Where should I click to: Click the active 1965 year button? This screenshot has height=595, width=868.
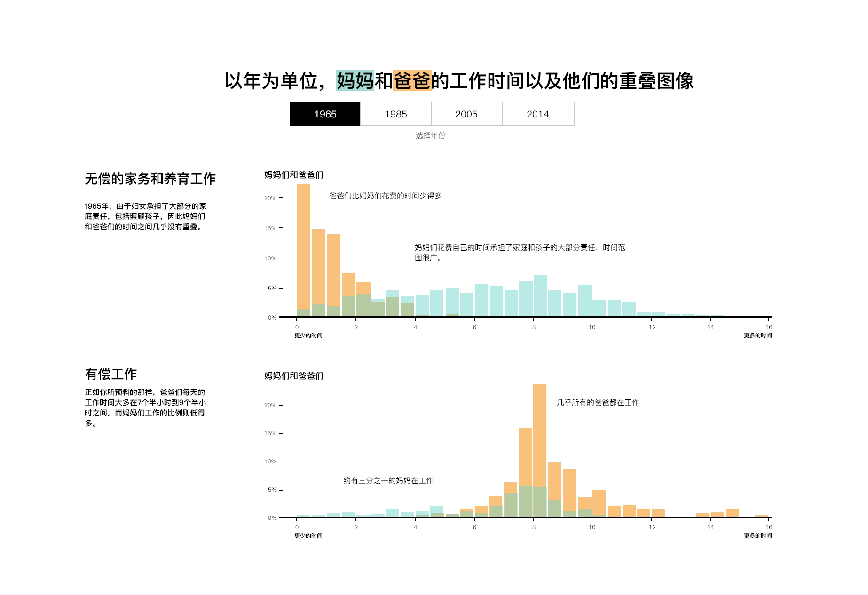[325, 114]
